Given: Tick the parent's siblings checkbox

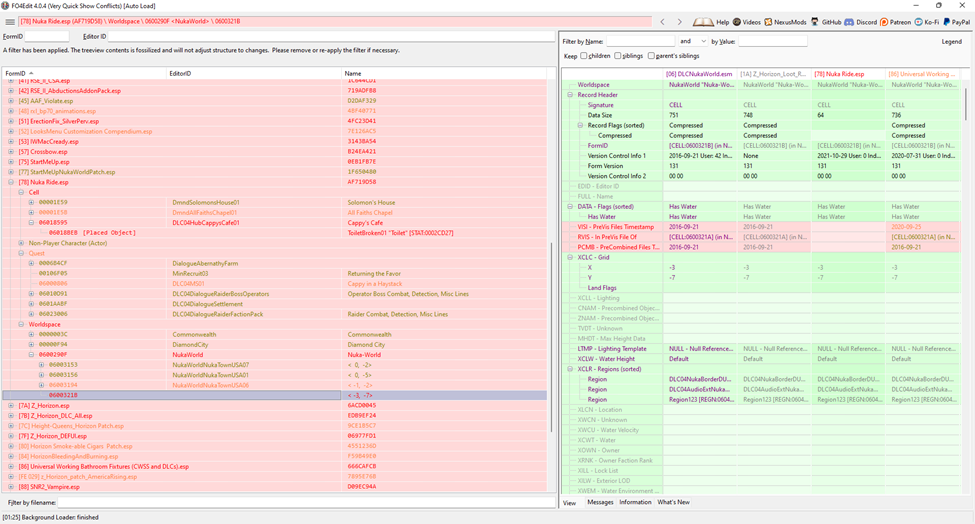Looking at the screenshot, I should (651, 56).
